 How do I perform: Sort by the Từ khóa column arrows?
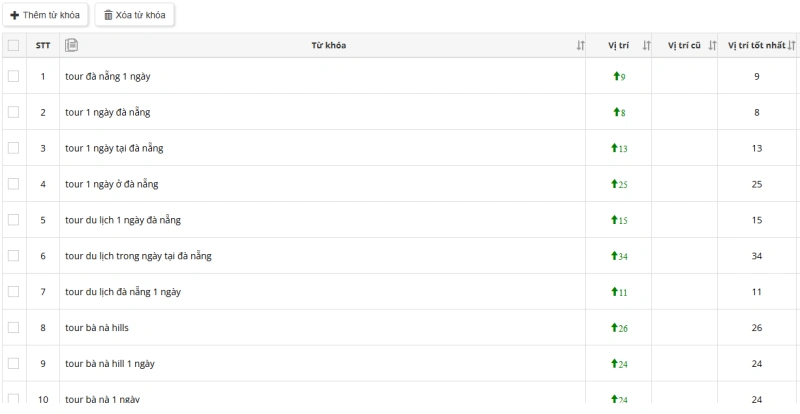pyautogui.click(x=580, y=45)
